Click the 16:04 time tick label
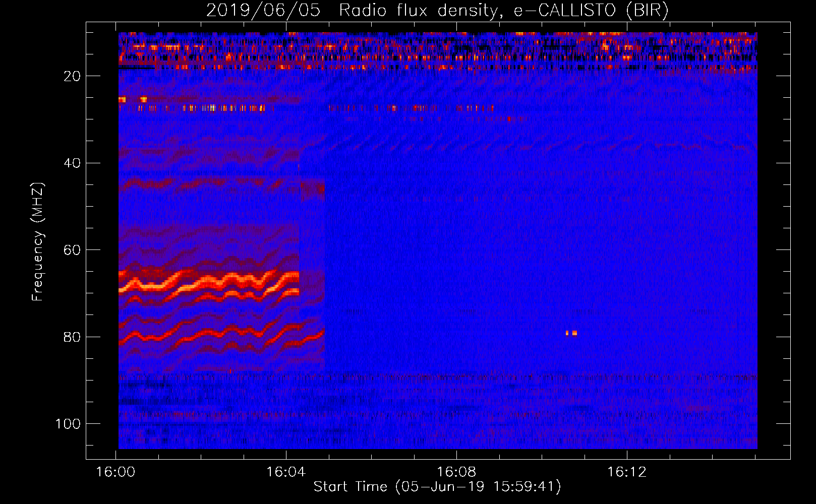816x504 pixels. [286, 472]
